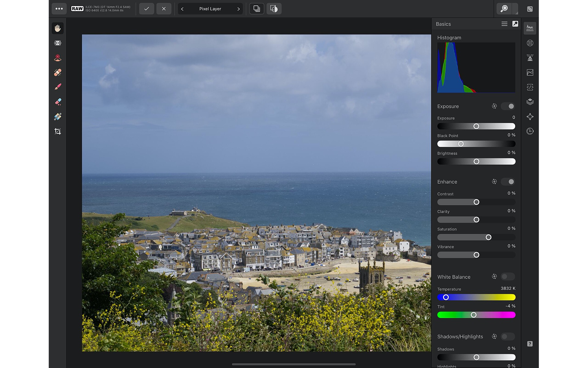588x368 pixels.
Task: Click the bottom horizontal scrollbar
Action: (294, 364)
